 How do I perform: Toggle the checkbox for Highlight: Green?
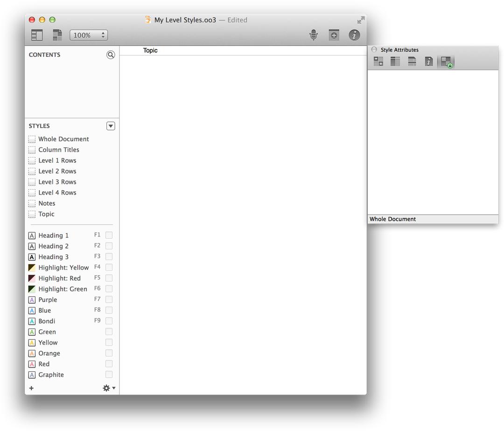(x=109, y=289)
